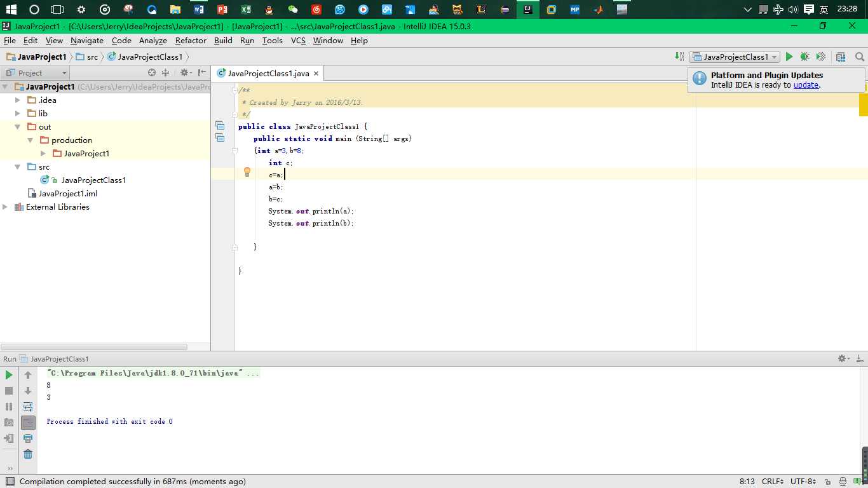The image size is (868, 488).
Task: Toggle scroll to end in console
Action: (x=28, y=423)
